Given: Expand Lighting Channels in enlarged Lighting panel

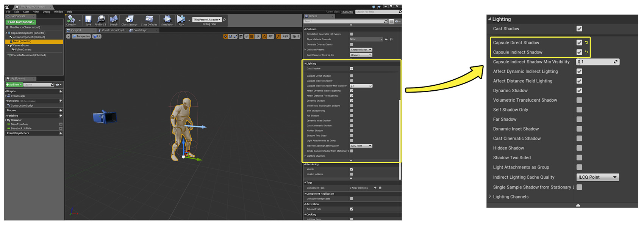Looking at the screenshot, I should (x=490, y=197).
